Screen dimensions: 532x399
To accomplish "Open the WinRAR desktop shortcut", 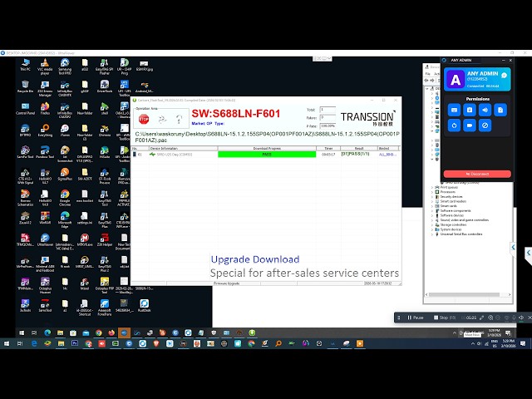I will point(45,218).
